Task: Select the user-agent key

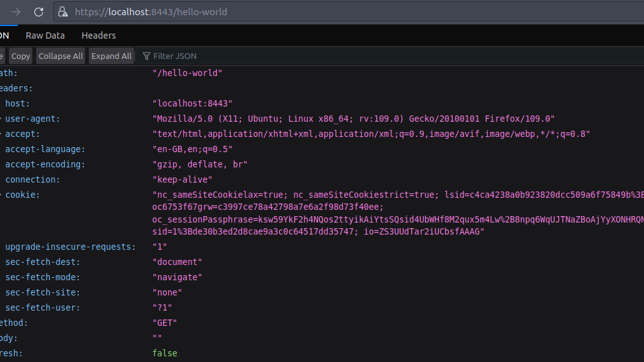Action: (32, 119)
